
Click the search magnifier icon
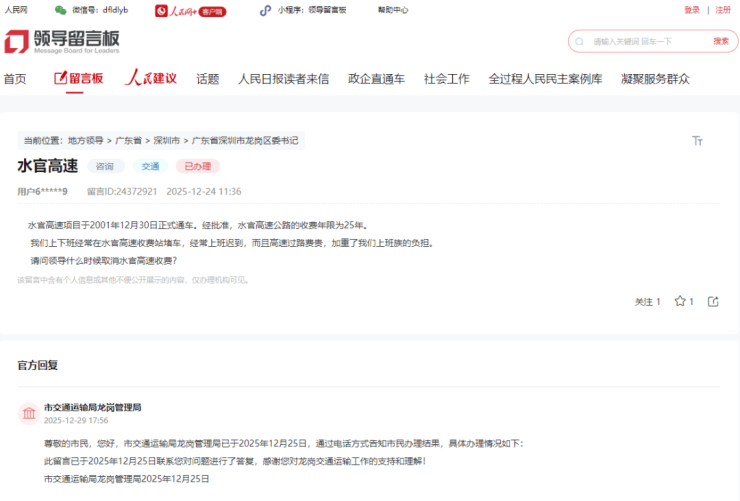point(579,42)
